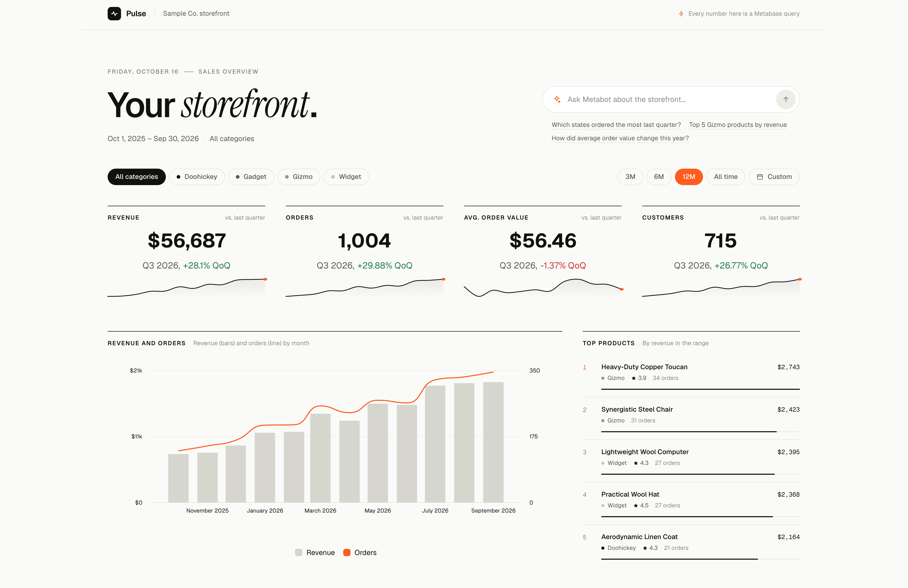Click the 'Top Products' section heading
The width and height of the screenshot is (908, 588).
[609, 343]
